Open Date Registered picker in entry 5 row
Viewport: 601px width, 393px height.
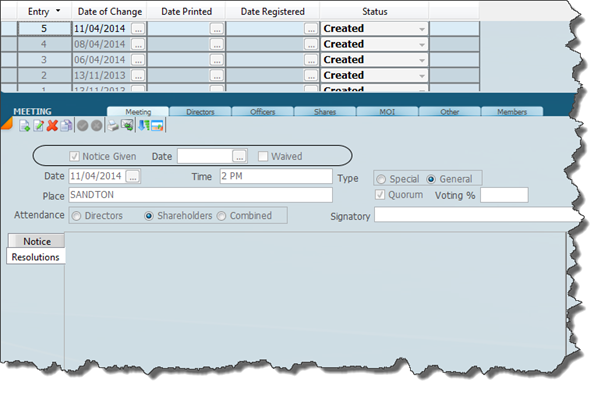(311, 29)
